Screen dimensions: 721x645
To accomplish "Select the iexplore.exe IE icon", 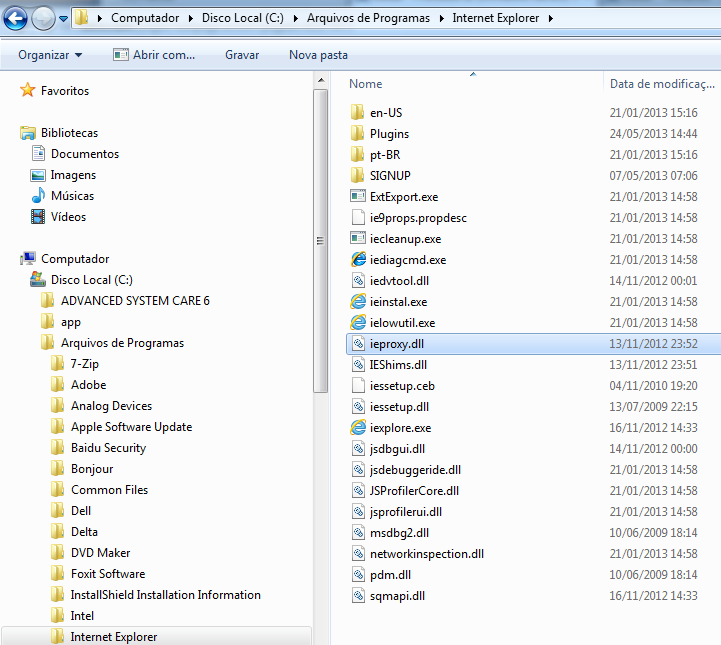I will [358, 428].
